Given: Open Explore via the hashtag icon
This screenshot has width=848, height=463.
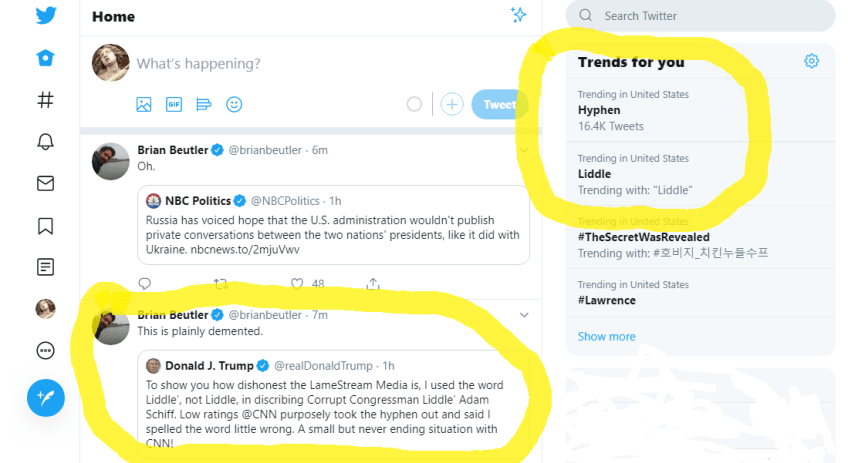Looking at the screenshot, I should [x=45, y=100].
